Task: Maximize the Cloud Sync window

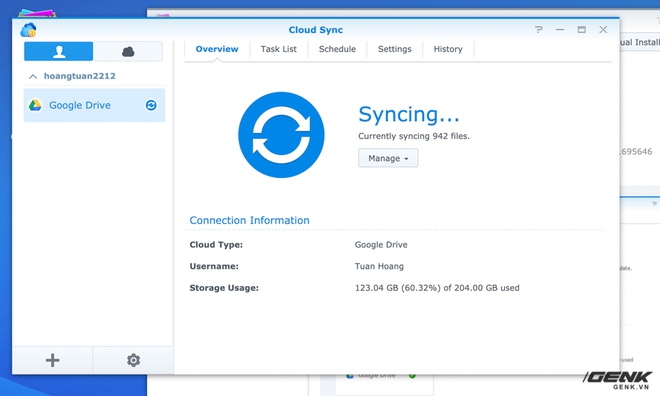Action: [x=582, y=29]
